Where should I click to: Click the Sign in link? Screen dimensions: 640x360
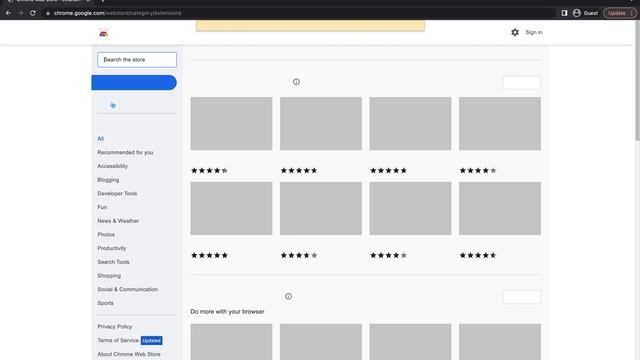(533, 32)
